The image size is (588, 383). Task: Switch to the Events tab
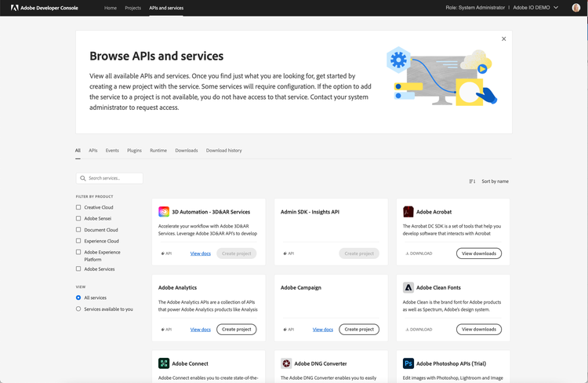(x=112, y=150)
